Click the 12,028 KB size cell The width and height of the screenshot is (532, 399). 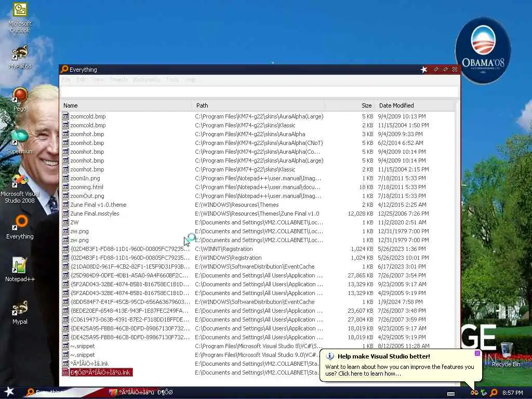(361, 214)
